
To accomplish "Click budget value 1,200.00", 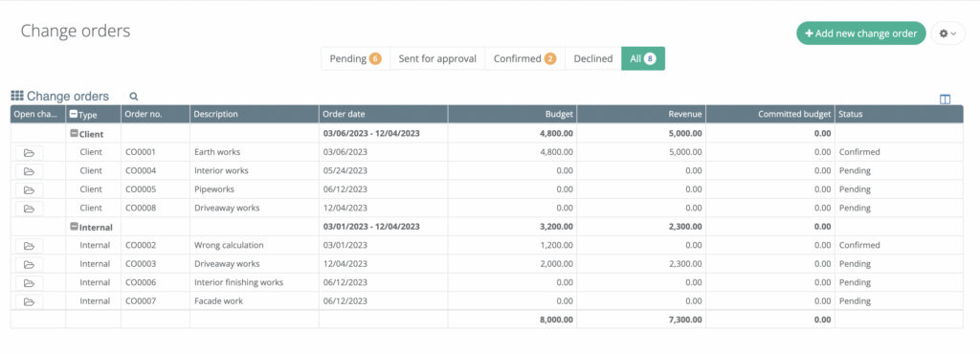I will [556, 245].
